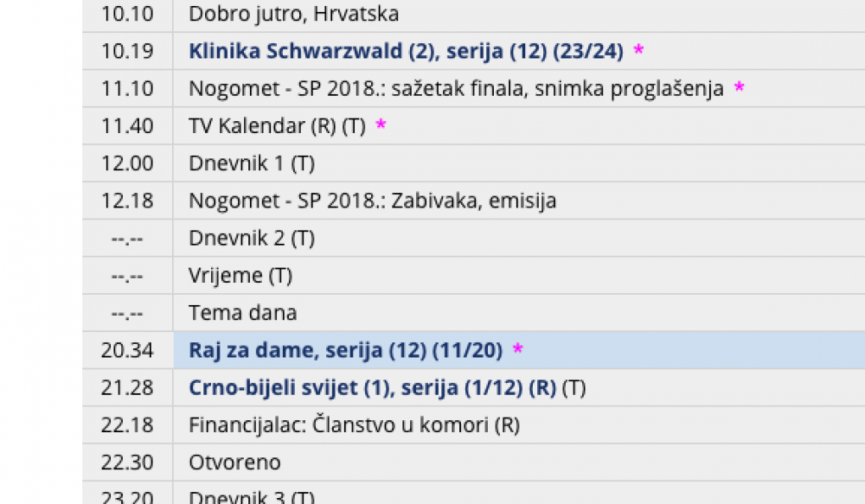This screenshot has height=504, width=865.
Task: Select the Dnevnik 2 (T) listing
Action: pyautogui.click(x=252, y=239)
